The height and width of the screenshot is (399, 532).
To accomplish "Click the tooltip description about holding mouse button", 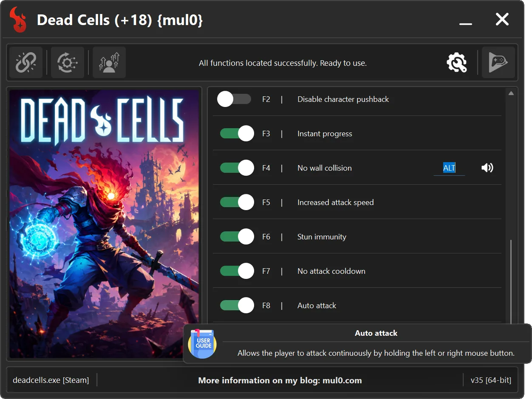I will point(376,353).
